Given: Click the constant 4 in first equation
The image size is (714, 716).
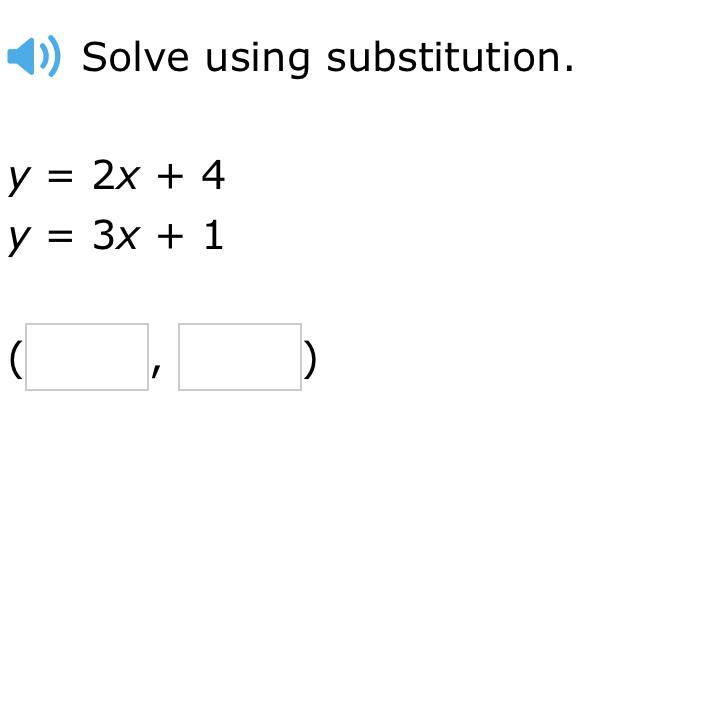Looking at the screenshot, I should [213, 176].
